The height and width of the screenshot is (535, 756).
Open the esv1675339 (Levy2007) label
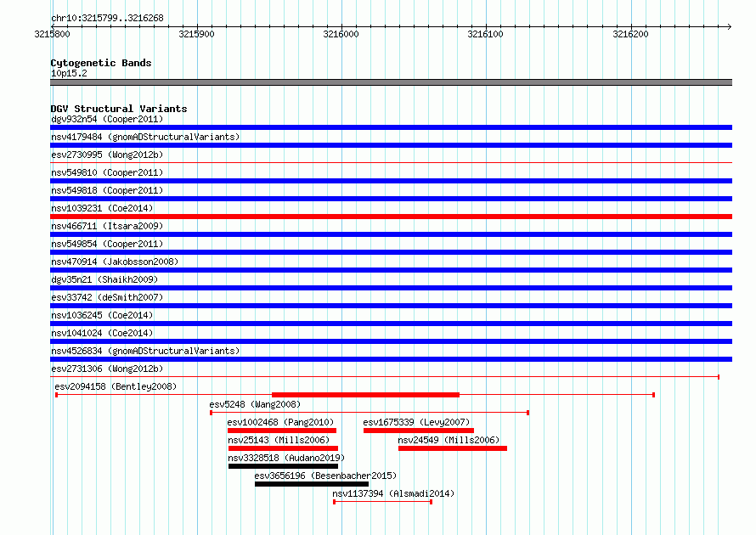(416, 422)
